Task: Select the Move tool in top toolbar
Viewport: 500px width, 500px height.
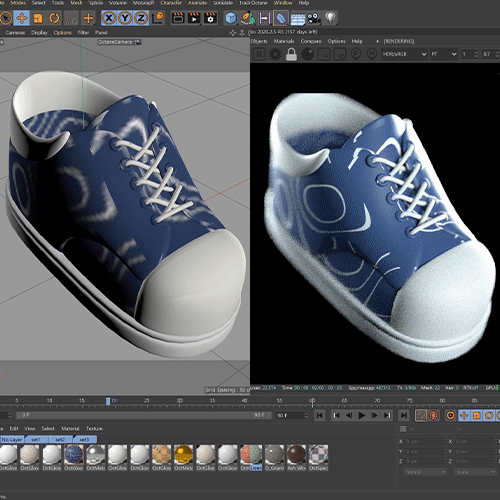Action: click(x=22, y=18)
